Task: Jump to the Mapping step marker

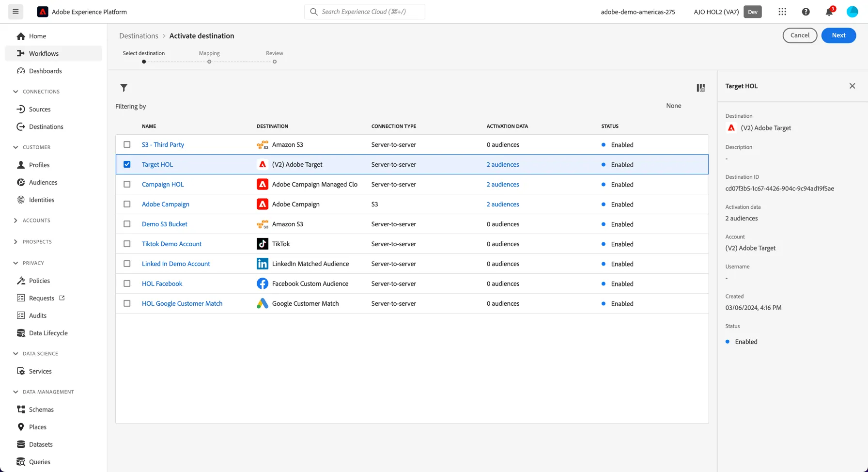Action: coord(209,62)
